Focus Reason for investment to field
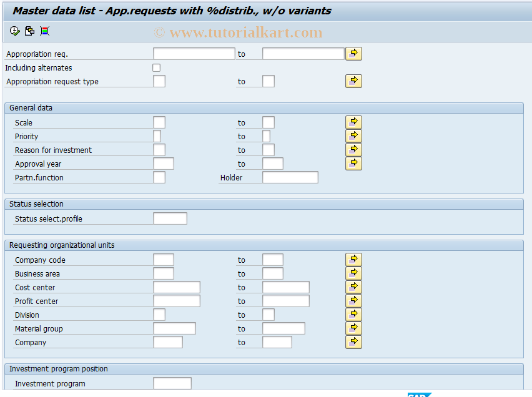Viewport: 532px width, 397px height. pyautogui.click(x=268, y=150)
